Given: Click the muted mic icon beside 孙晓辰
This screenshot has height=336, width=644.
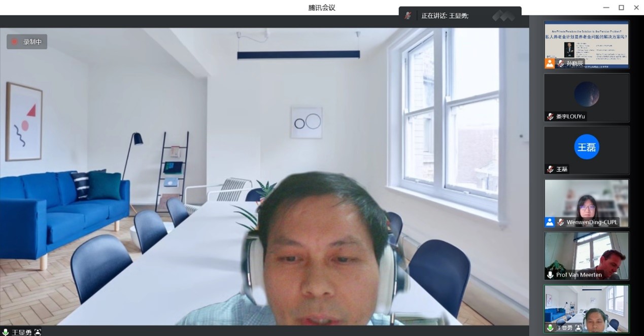Looking at the screenshot, I should coord(561,63).
